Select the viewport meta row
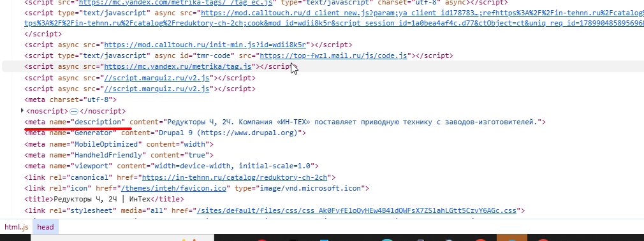The width and height of the screenshot is (644, 241). (172, 166)
